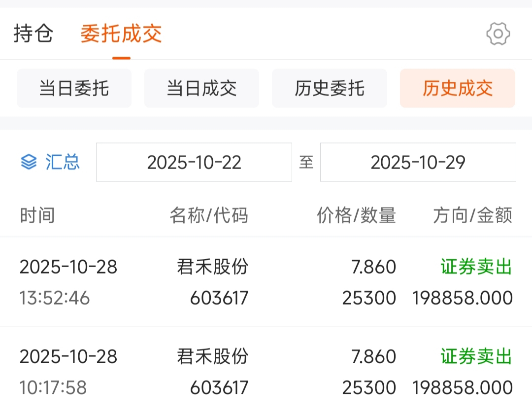This screenshot has width=532, height=415.
Task: Show 当日委托 orders
Action: [74, 88]
